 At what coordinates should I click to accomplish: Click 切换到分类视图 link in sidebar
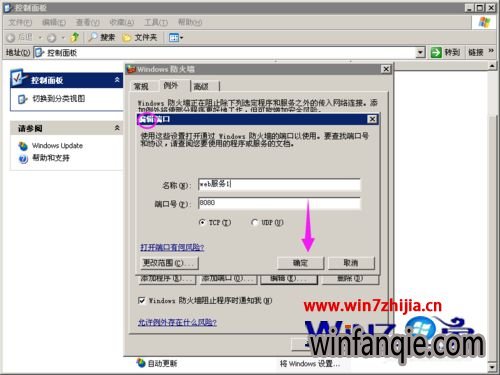[x=58, y=99]
